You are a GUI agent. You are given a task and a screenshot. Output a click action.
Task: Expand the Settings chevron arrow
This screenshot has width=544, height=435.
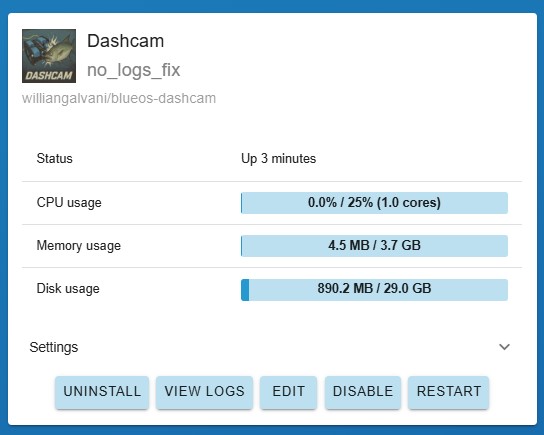[x=504, y=347]
